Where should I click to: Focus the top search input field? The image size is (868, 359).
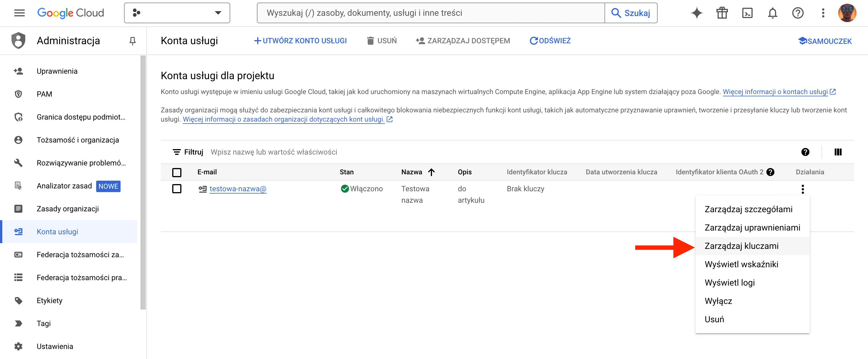(431, 13)
